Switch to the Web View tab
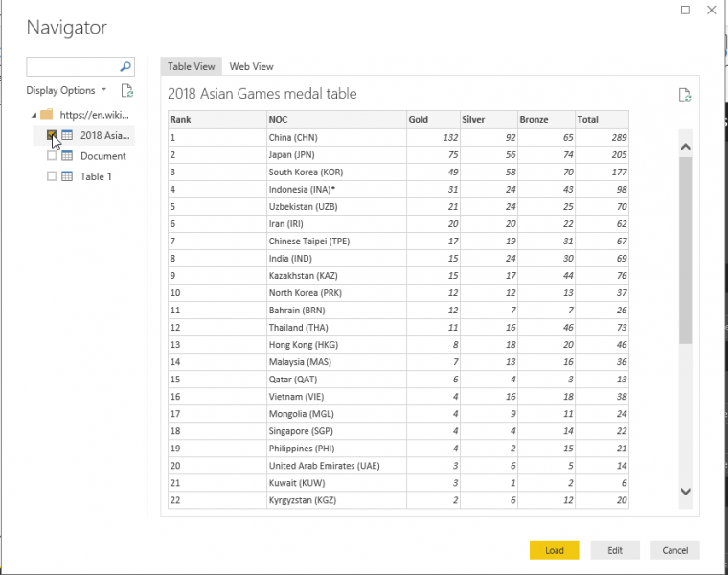 [x=251, y=66]
